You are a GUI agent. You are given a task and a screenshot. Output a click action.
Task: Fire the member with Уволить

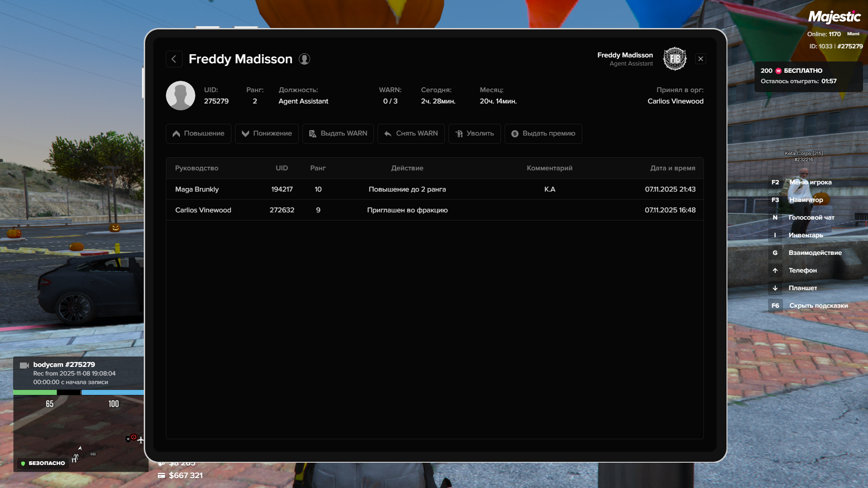click(x=474, y=133)
